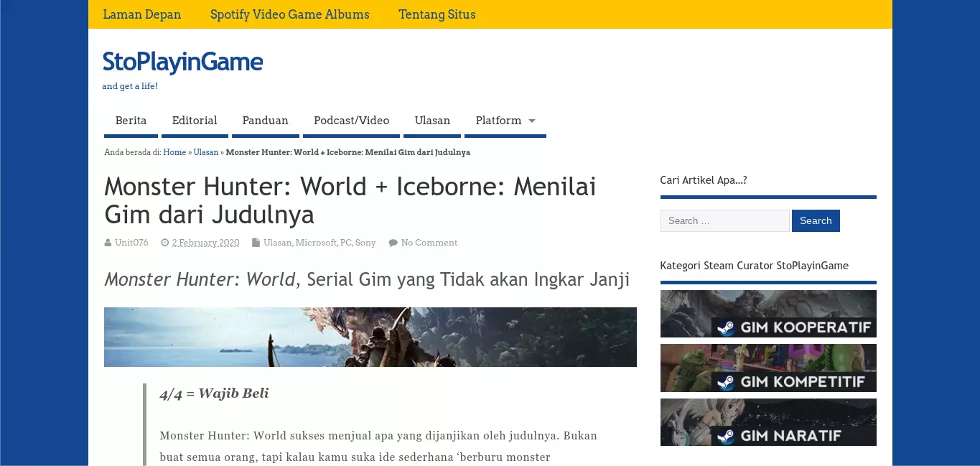Click the StoPlayinGame site title
The height and width of the screenshot is (466, 980).
point(182,62)
